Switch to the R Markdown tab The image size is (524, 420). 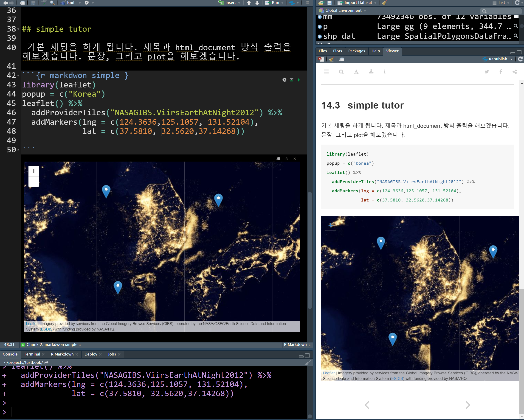tap(62, 354)
